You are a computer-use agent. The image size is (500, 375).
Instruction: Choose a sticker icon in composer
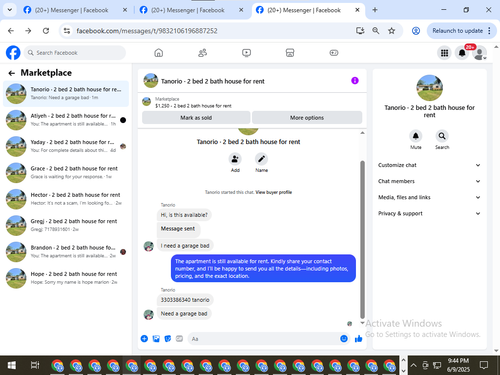(168, 339)
